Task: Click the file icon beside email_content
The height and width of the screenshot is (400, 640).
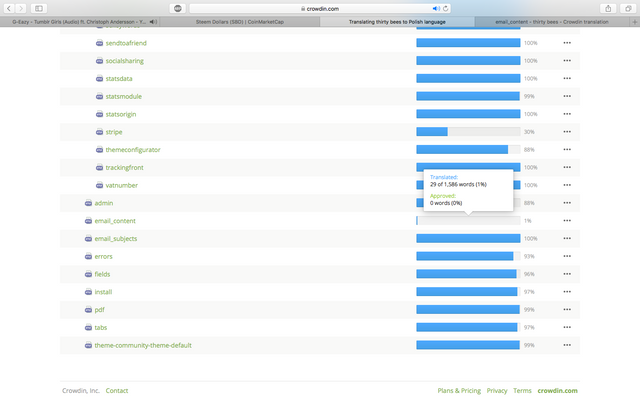Action: (x=88, y=221)
